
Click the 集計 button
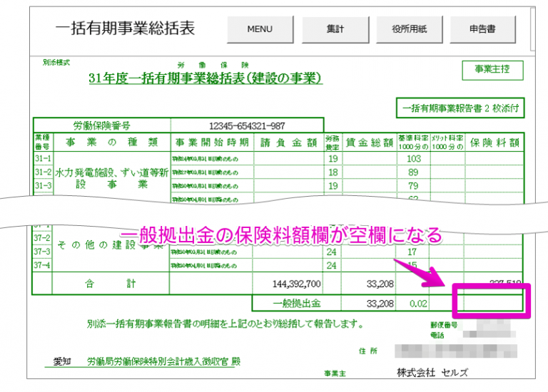(335, 29)
